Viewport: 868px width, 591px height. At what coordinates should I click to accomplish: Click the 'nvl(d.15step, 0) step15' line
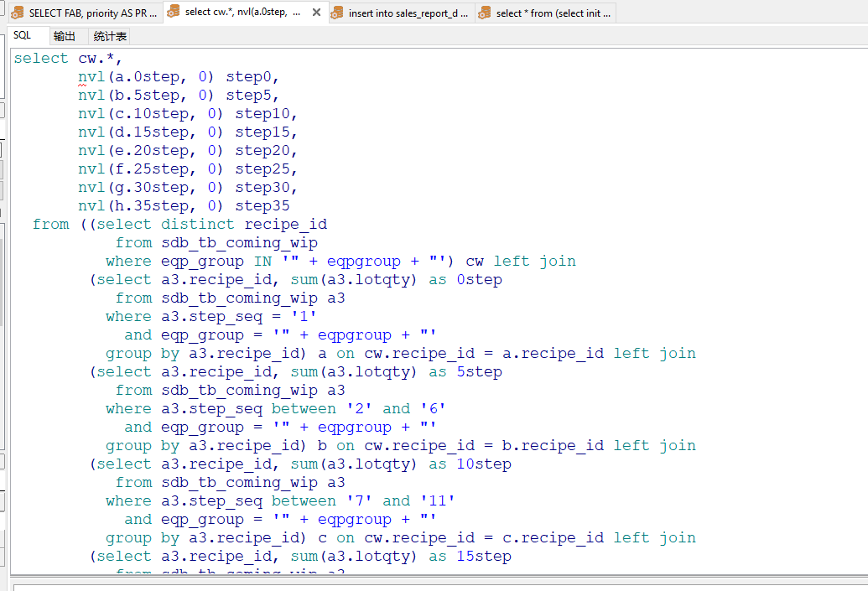pos(188,132)
